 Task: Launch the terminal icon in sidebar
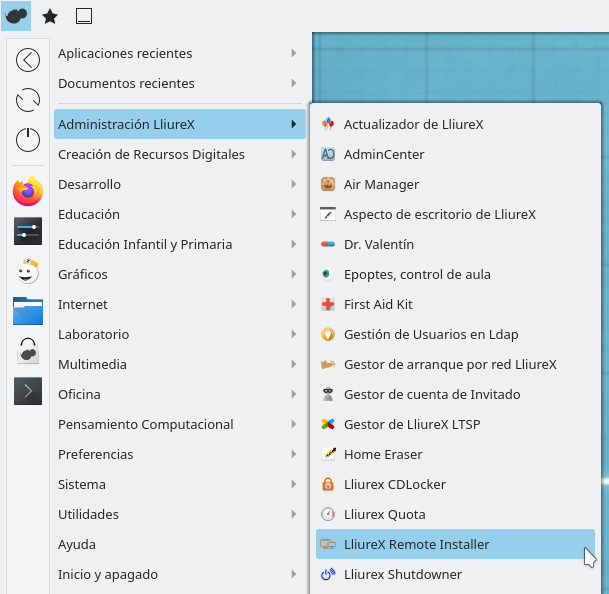pyautogui.click(x=28, y=390)
